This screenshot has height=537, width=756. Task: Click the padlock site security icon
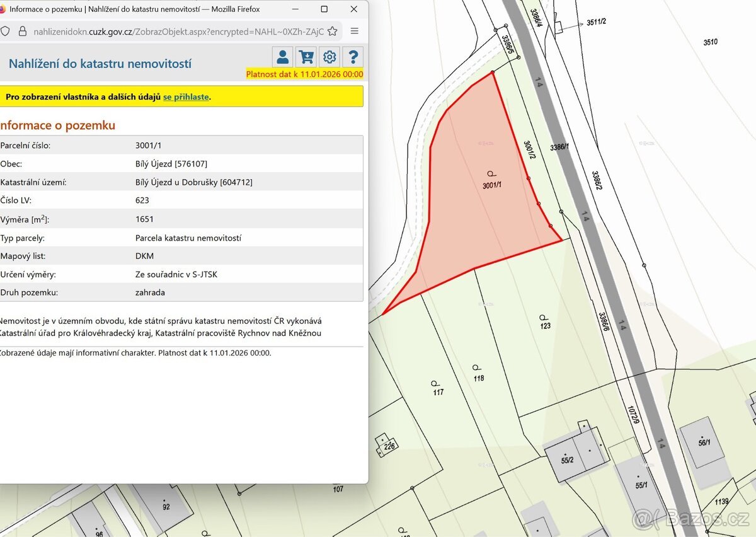click(23, 31)
